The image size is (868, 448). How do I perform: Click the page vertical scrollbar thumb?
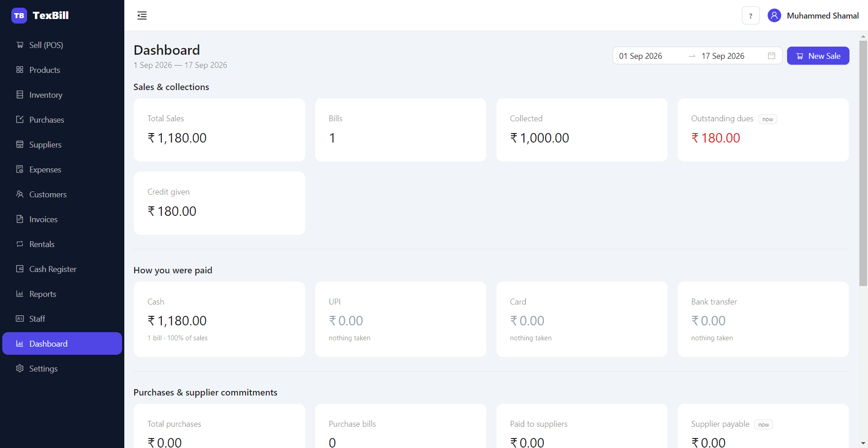[863, 163]
